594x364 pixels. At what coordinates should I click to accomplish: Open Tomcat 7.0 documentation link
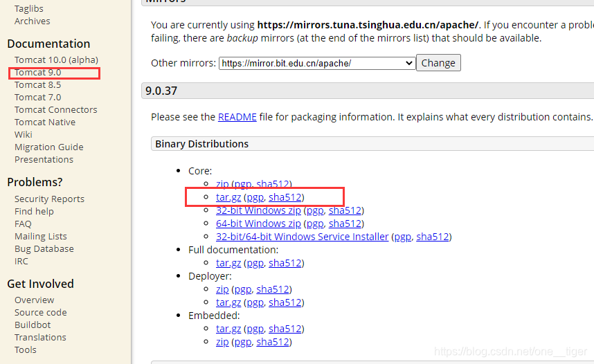[37, 98]
